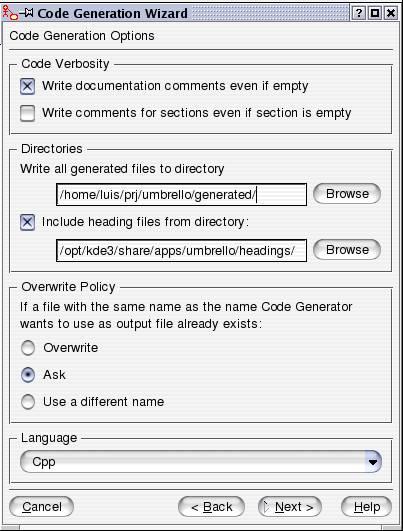403x531 pixels.
Task: Select Use a different name option
Action: pos(28,402)
